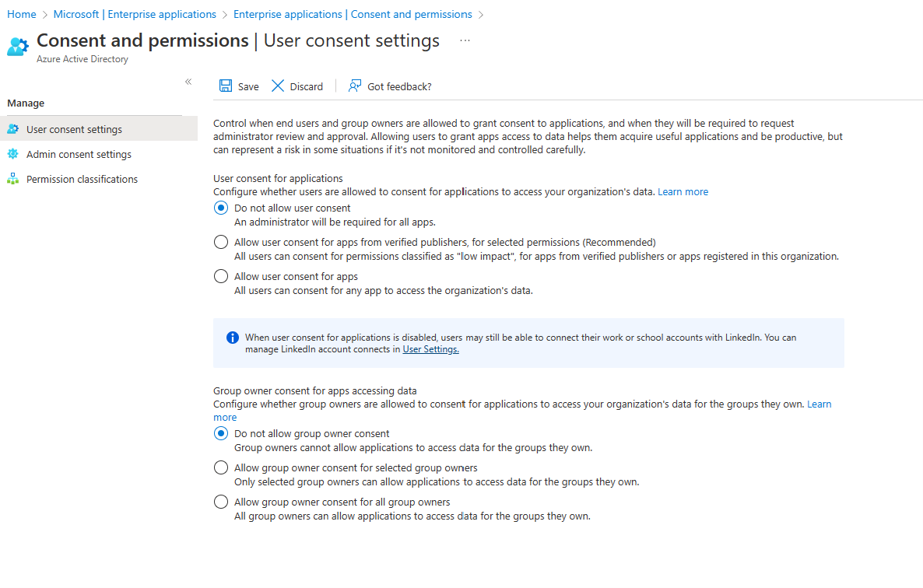Click the Consent and permissions page icon
This screenshot has height=588, width=923.
click(x=17, y=46)
